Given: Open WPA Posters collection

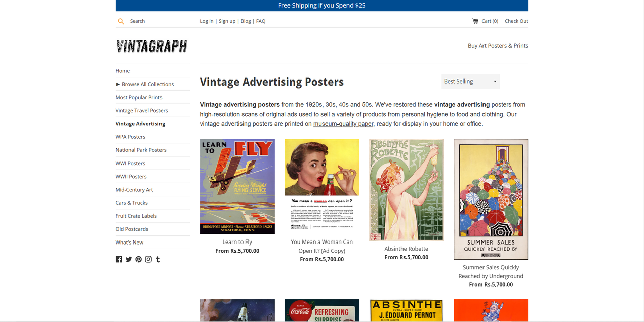Looking at the screenshot, I should click(x=130, y=137).
